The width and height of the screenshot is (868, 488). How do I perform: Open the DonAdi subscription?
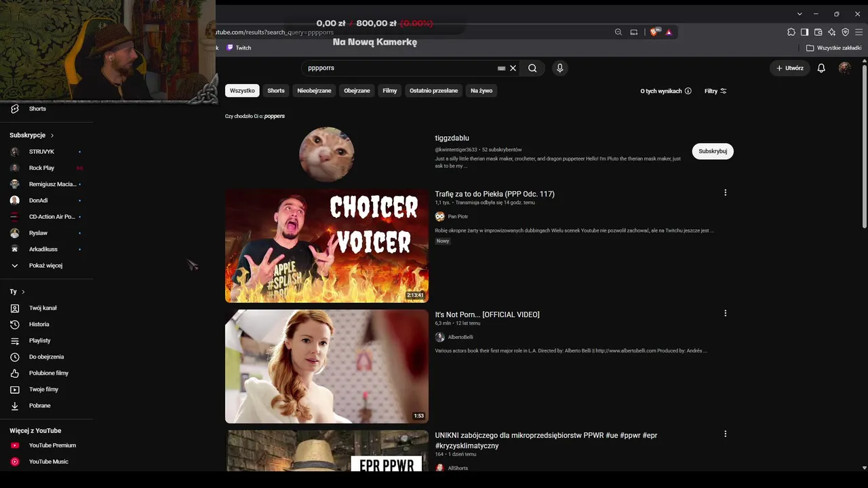[x=38, y=201]
